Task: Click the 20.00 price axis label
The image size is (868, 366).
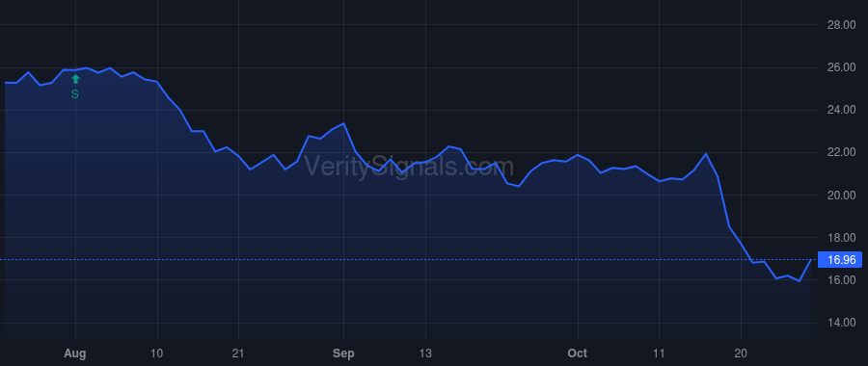Action: coord(841,196)
